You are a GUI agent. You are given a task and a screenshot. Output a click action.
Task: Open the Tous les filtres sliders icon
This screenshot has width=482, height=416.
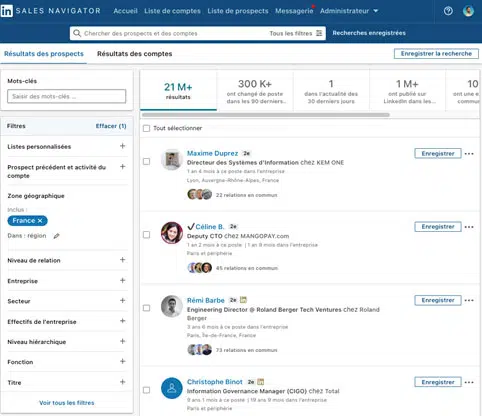click(x=319, y=33)
